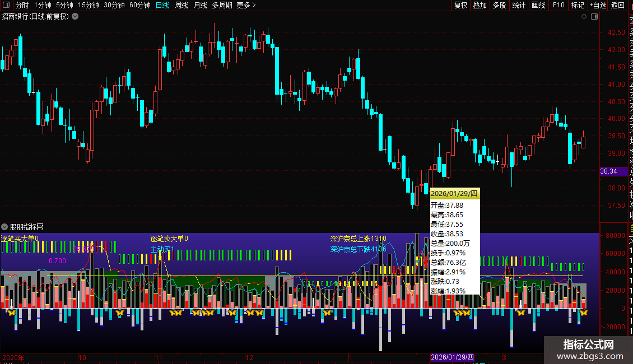
Task: Click 标记 mark button
Action: (x=578, y=5)
